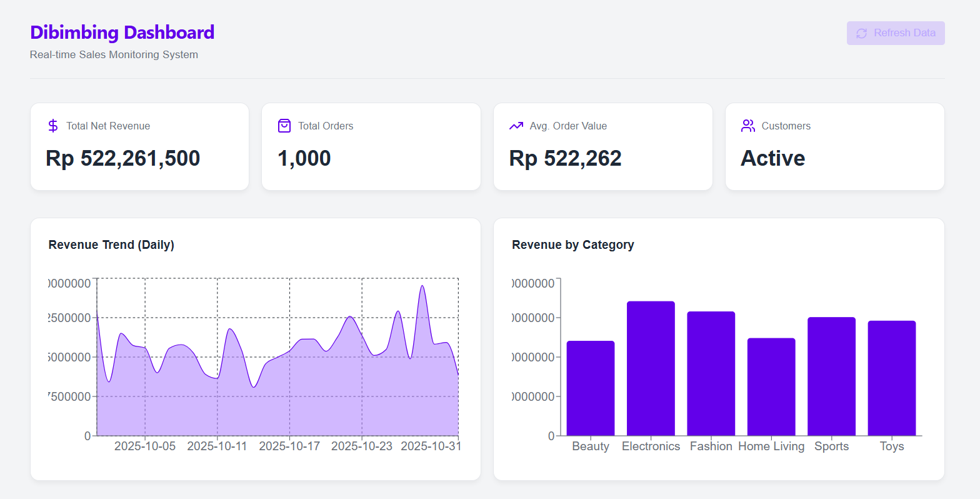Click the 1,000 total orders value
980x499 pixels.
click(x=304, y=158)
